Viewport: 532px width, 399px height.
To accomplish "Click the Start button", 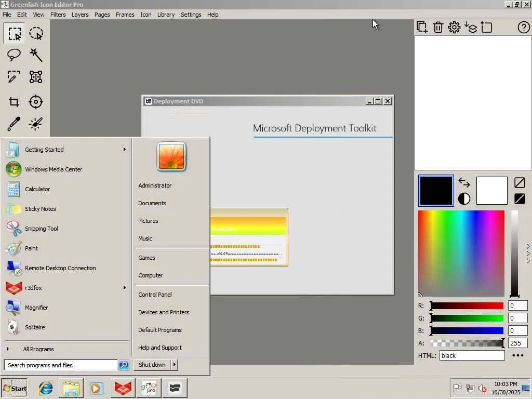I will [14, 388].
